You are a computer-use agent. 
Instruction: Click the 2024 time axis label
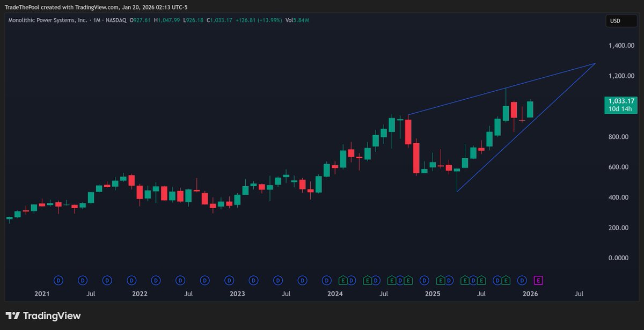pyautogui.click(x=335, y=294)
